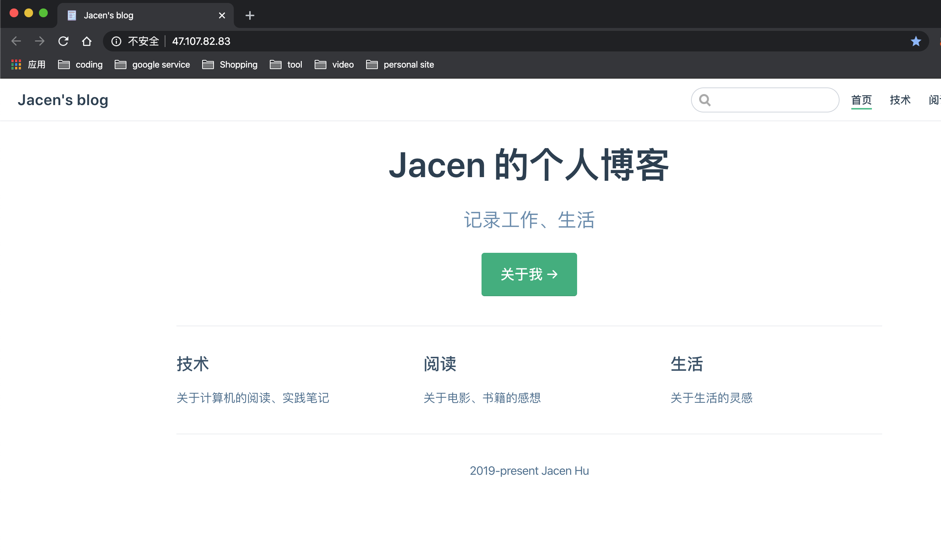
Task: Open a new browser tab
Action: [250, 15]
